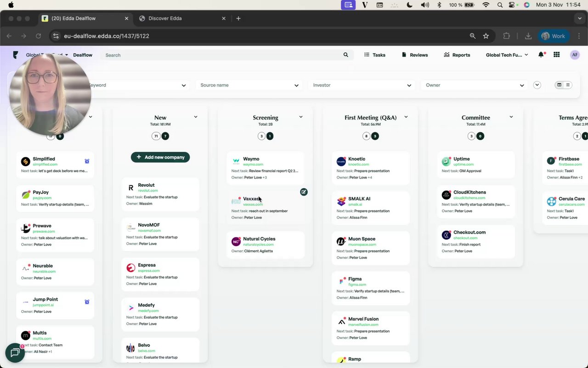Click the Revolut company logo

131,188
